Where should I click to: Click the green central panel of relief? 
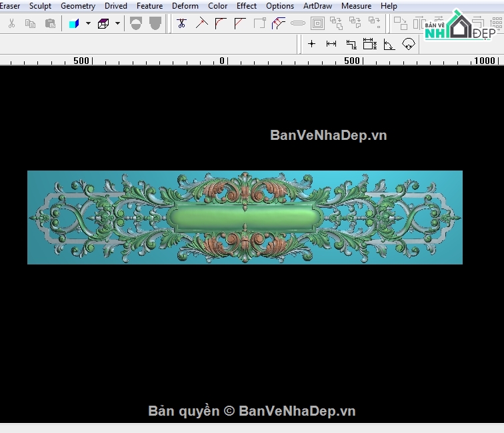[245, 217]
